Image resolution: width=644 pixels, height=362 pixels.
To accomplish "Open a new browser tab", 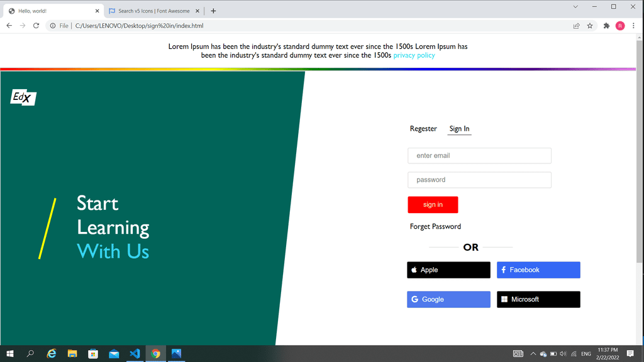I will 213,11.
